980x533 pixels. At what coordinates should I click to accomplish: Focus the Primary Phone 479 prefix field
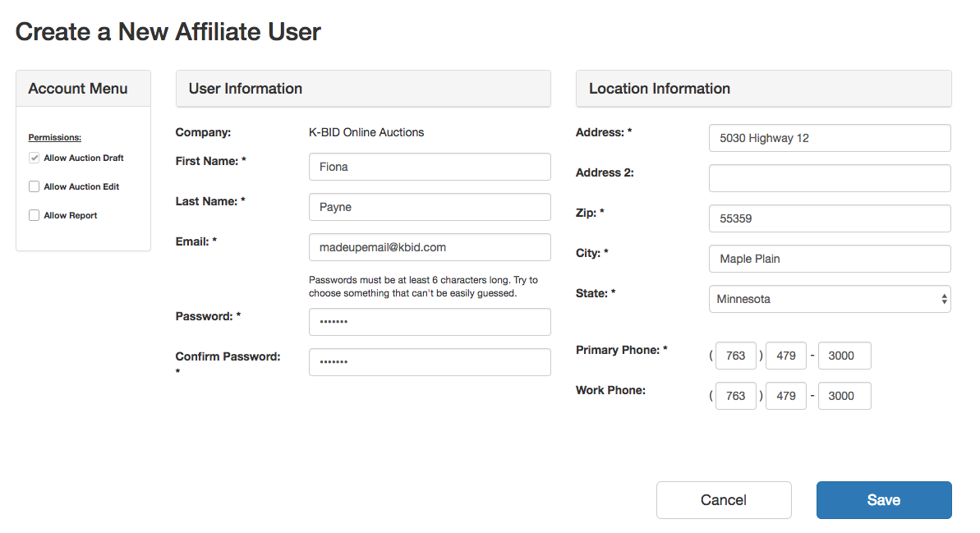pyautogui.click(x=786, y=356)
